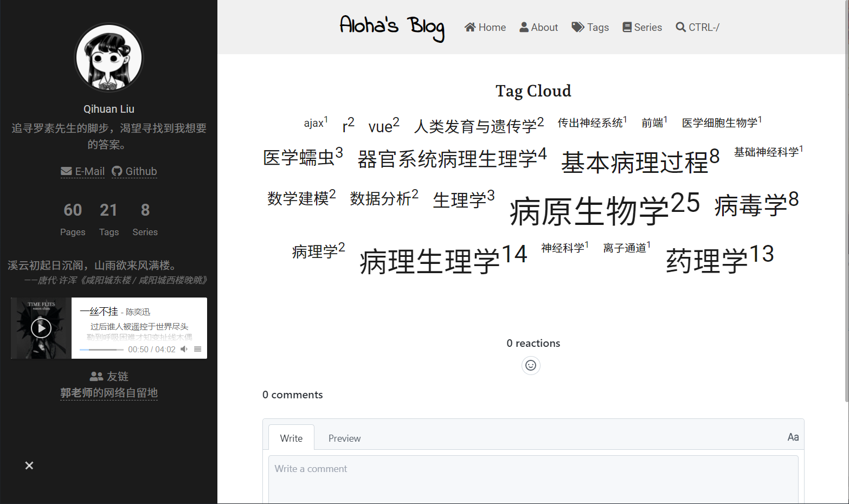The width and height of the screenshot is (849, 504).
Task: Click the About person icon in navbar
Action: pyautogui.click(x=523, y=27)
